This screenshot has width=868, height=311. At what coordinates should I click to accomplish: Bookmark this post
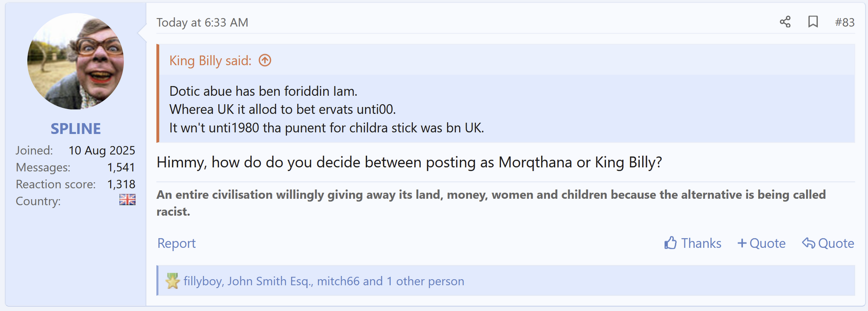coord(812,22)
